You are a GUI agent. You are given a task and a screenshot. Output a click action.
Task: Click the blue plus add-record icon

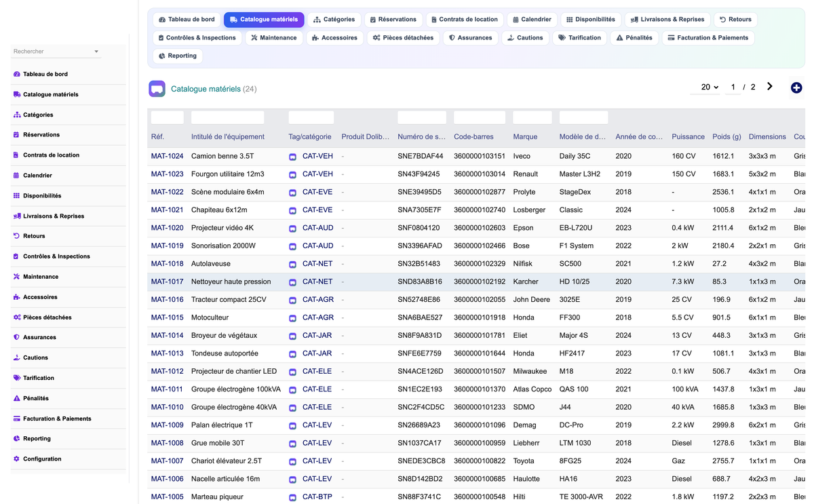796,88
